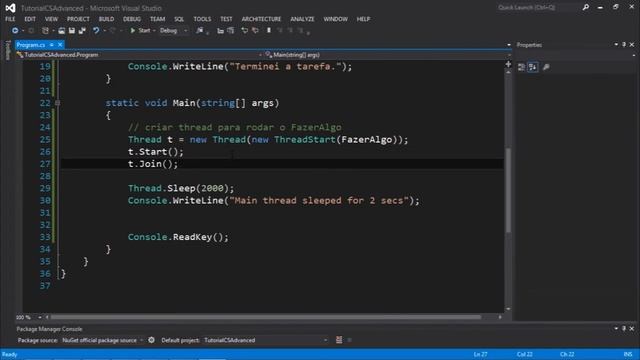Open the FILE menu
Image resolution: width=640 pixels, height=360 pixels.
[x=10, y=19]
